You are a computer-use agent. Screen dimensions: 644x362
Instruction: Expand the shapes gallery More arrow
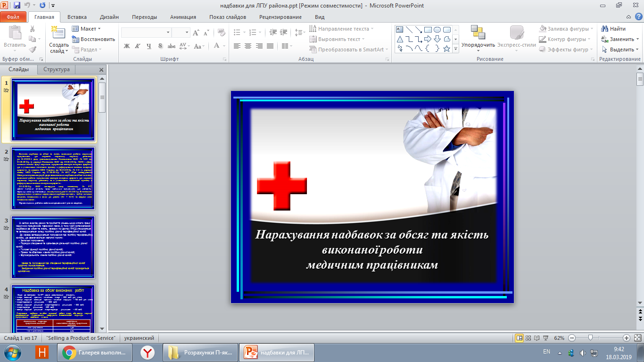pyautogui.click(x=455, y=49)
